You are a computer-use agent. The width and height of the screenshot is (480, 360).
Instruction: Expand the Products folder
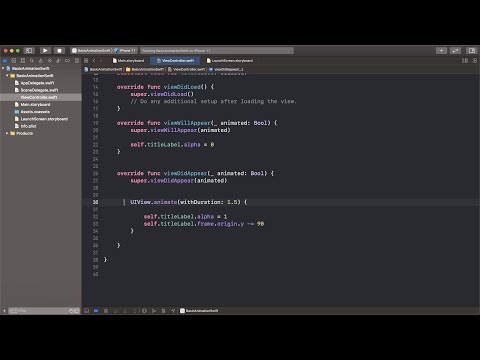click(x=7, y=133)
